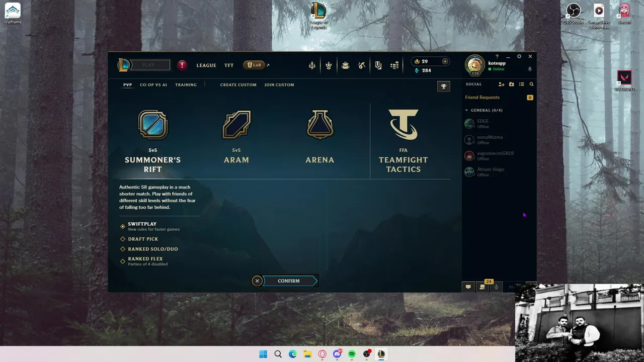Select friend romaNtizma in the list
This screenshot has width=644, height=362.
click(x=498, y=140)
